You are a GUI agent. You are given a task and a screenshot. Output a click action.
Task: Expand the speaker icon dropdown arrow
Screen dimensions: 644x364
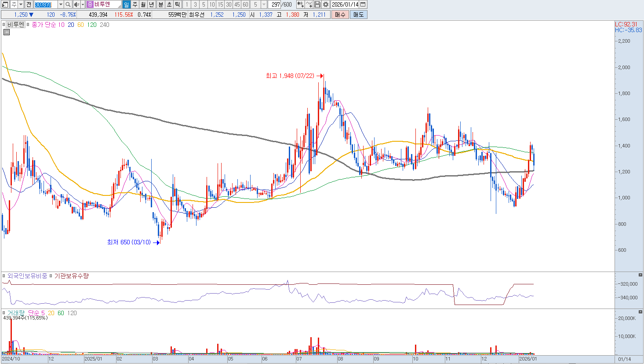[x=83, y=4]
